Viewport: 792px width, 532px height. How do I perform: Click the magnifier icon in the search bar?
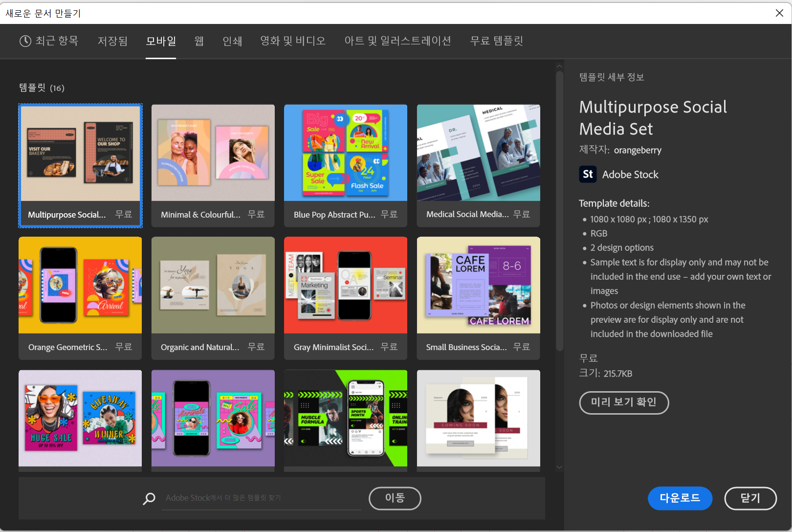[149, 498]
